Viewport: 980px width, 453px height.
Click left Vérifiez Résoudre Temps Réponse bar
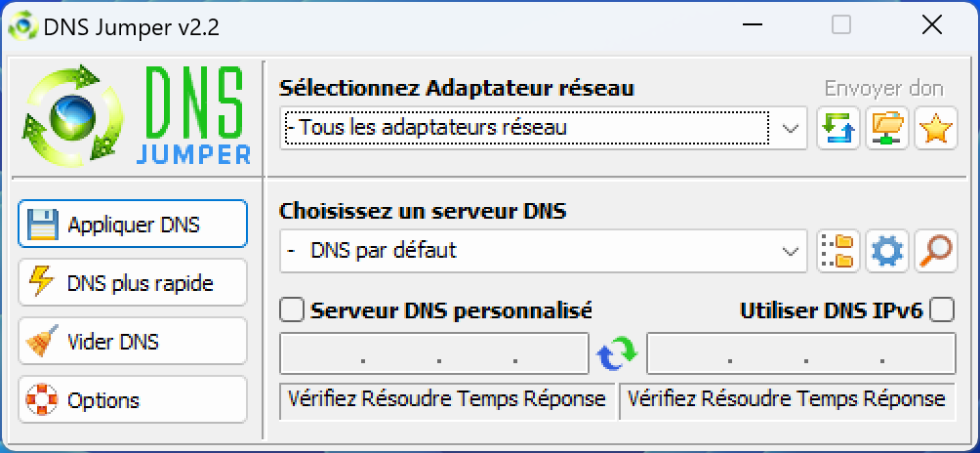pos(447,400)
